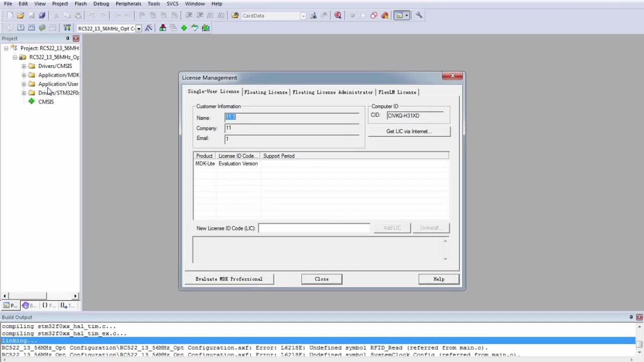Click the Name input field
The image size is (644, 362).
pos(292,117)
